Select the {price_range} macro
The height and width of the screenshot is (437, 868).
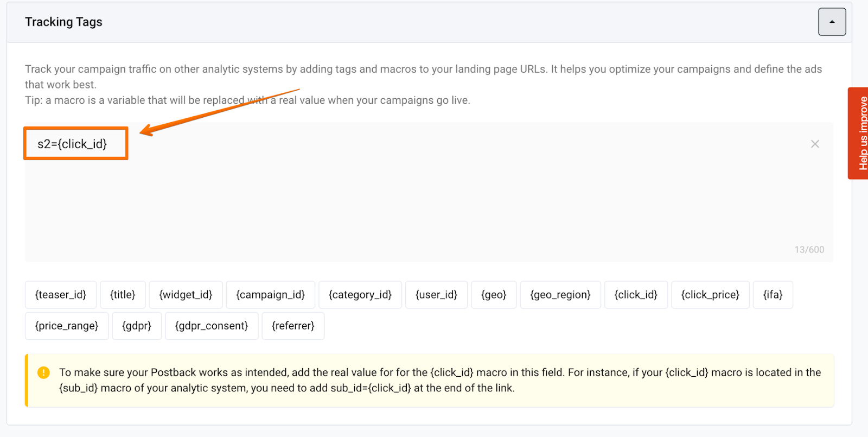pos(67,326)
